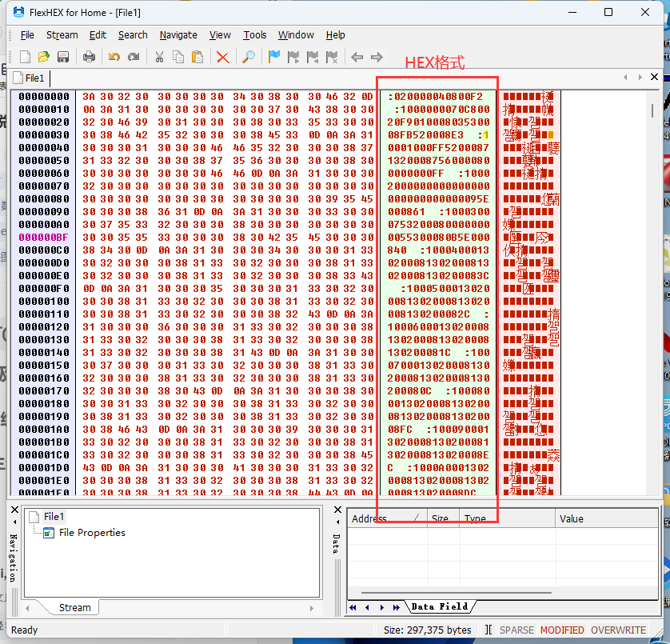Close the File1 document tab with the X
Image resolution: width=670 pixels, height=644 pixels.
tap(654, 77)
